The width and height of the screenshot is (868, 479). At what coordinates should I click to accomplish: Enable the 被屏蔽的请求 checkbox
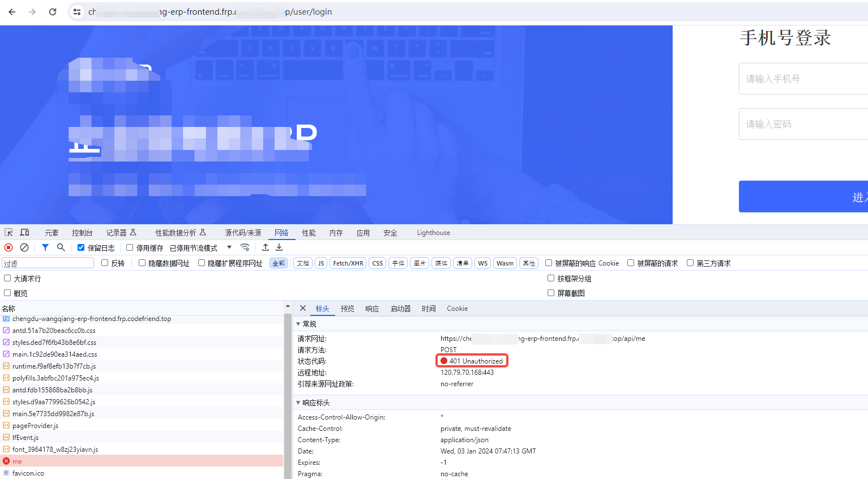(x=631, y=263)
